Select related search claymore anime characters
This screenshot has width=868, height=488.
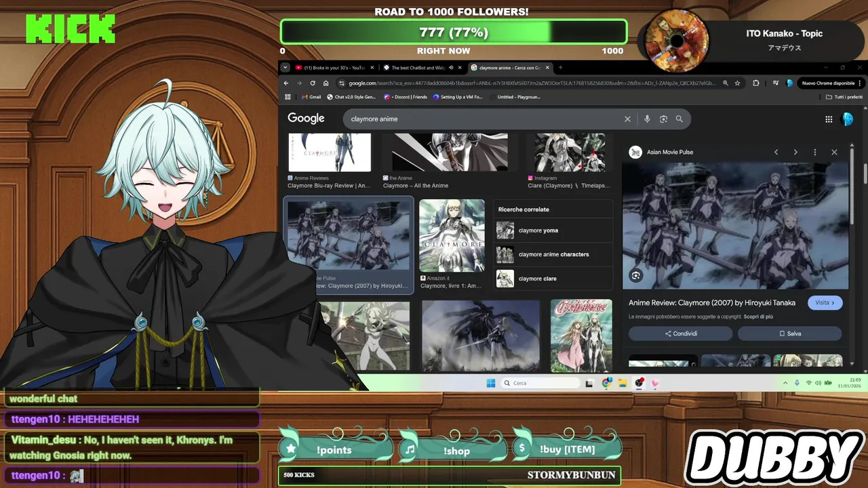click(x=553, y=254)
